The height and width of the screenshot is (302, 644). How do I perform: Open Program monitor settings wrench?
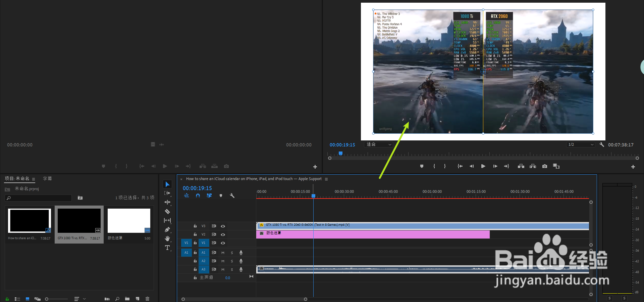tap(602, 144)
